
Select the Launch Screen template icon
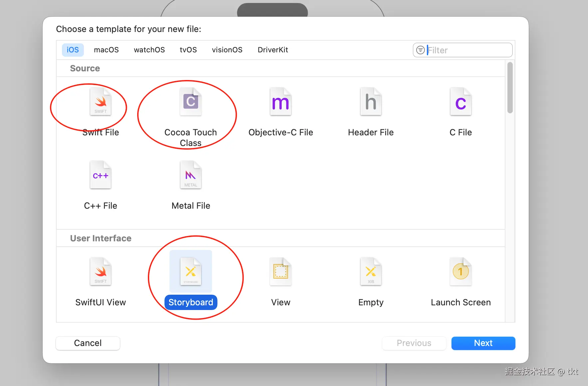point(461,271)
